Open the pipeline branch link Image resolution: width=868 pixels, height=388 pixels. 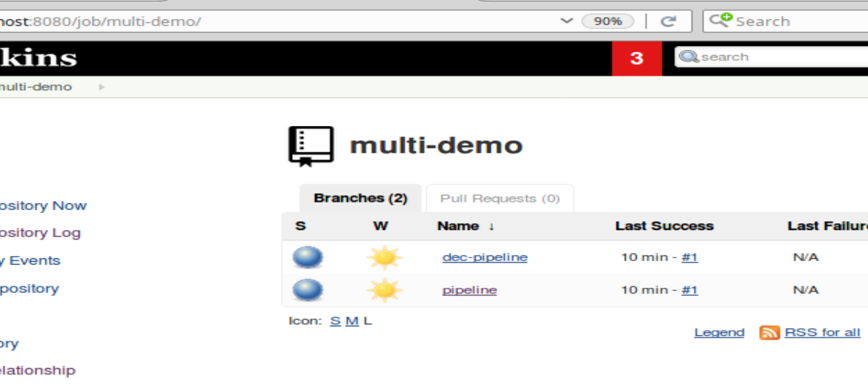pyautogui.click(x=469, y=290)
